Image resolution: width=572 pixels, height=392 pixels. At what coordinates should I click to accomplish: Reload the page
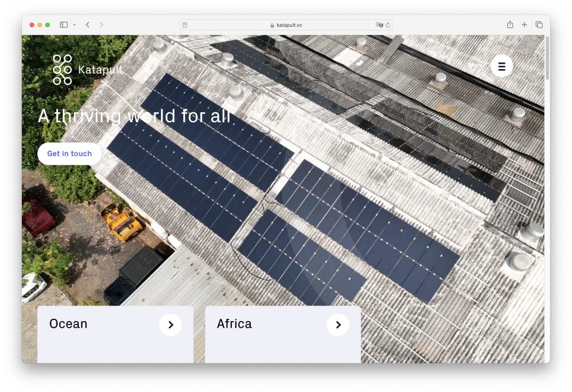388,25
